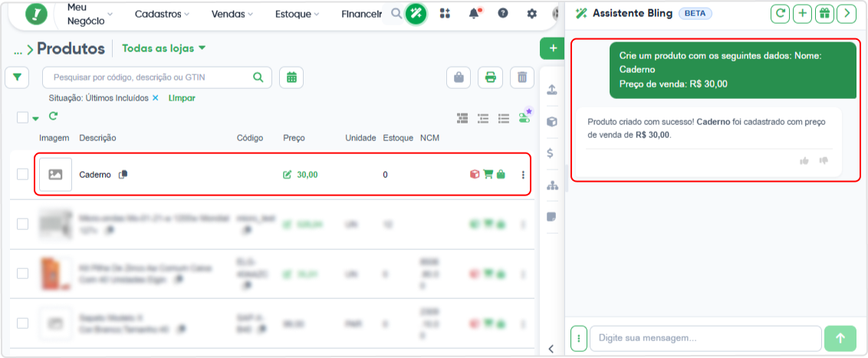Remove the Últimos Incluídos filter with X
868x358 pixels.
(x=156, y=98)
